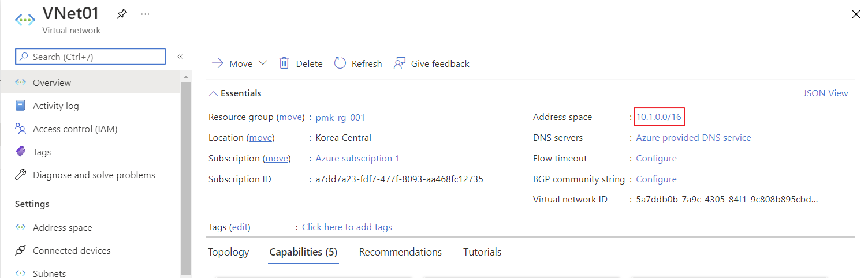Click Configure next to BGP community string
The width and height of the screenshot is (868, 278).
coord(656,179)
